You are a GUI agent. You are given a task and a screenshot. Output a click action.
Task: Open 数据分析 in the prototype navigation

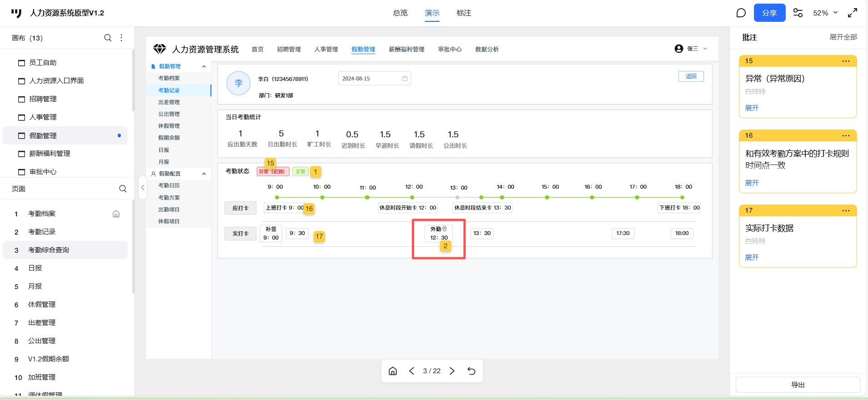487,49
